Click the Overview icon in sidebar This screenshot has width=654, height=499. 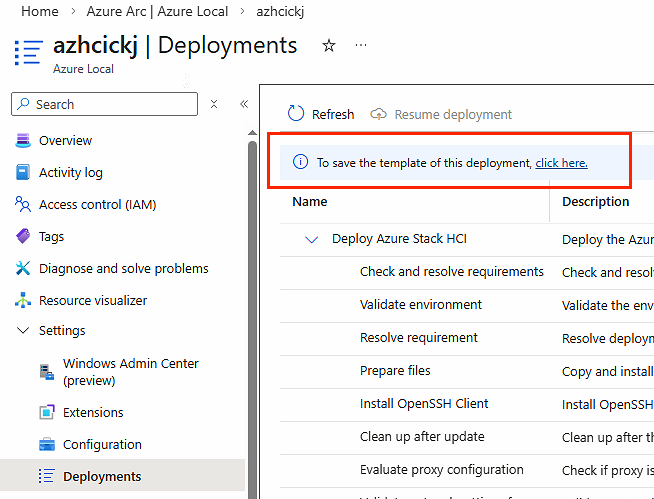coord(23,141)
